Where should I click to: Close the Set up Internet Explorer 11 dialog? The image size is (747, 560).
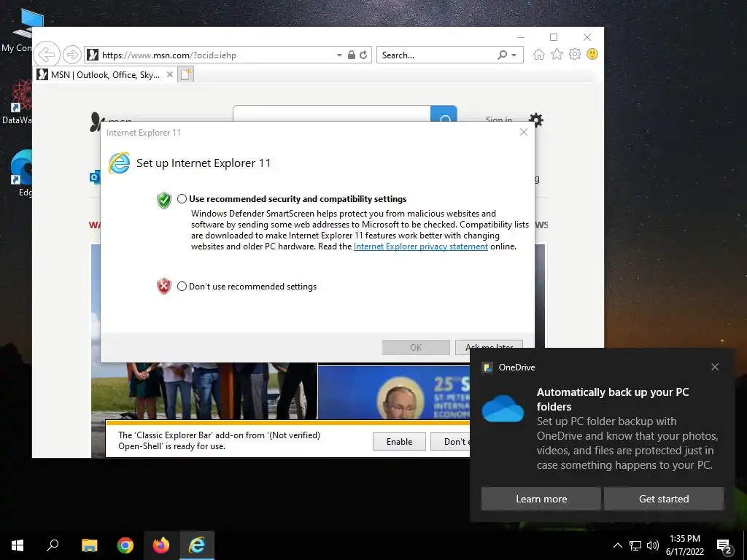524,133
